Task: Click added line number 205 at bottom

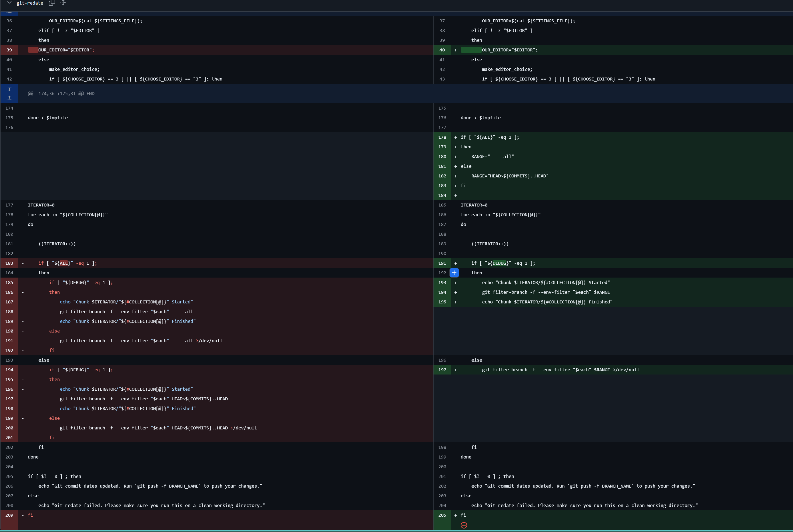Action: click(442, 515)
